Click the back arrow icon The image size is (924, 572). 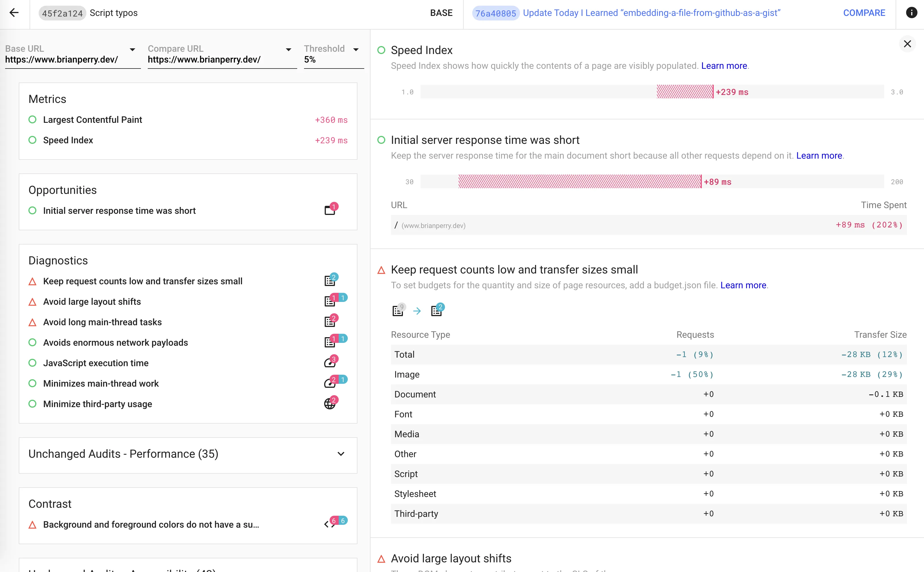pyautogui.click(x=14, y=13)
